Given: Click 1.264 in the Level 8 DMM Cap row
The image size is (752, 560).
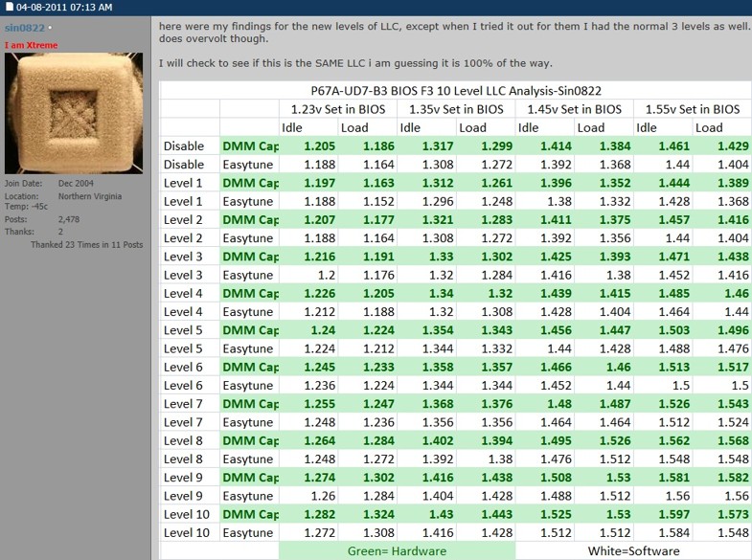Looking at the screenshot, I should [x=319, y=441].
